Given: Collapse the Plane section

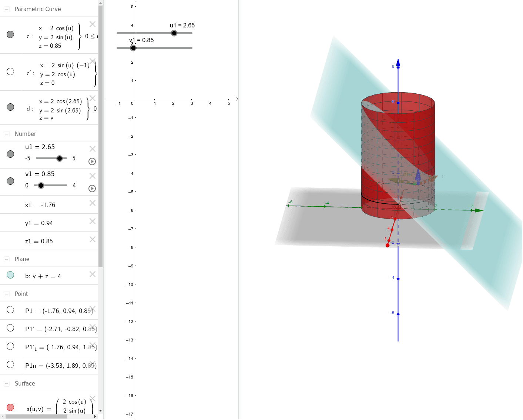Looking at the screenshot, I should 7,259.
